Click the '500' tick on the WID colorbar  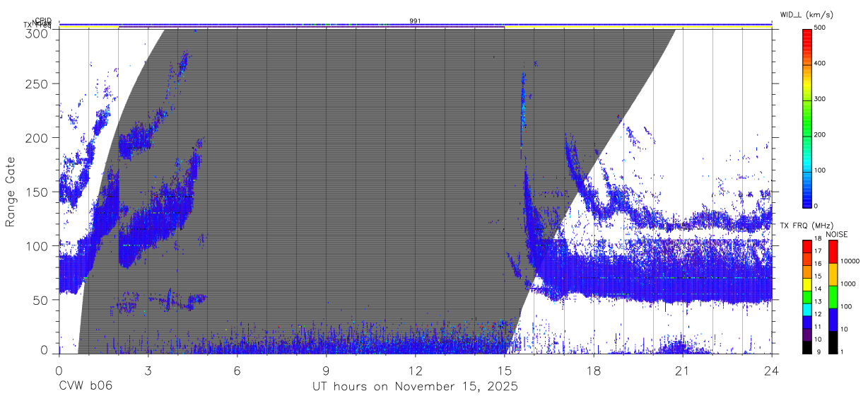click(820, 28)
